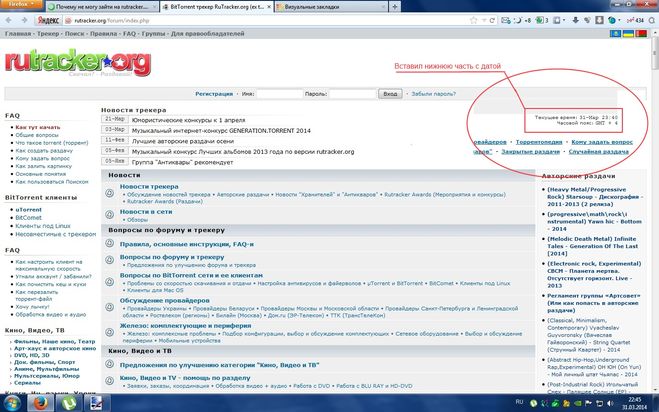This screenshot has width=659, height=412.
Task: Open Трекер in the site top menu
Action: pos(48,34)
